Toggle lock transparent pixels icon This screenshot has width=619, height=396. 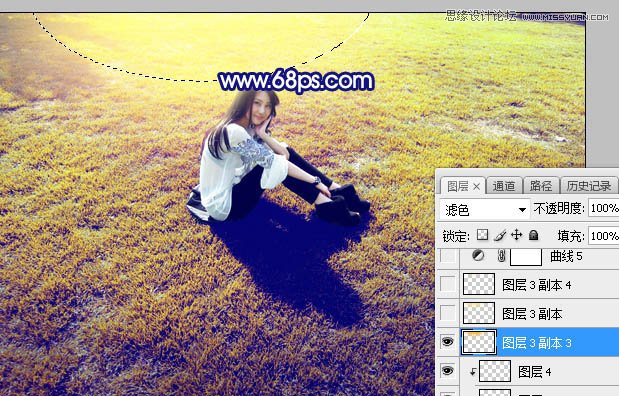482,235
